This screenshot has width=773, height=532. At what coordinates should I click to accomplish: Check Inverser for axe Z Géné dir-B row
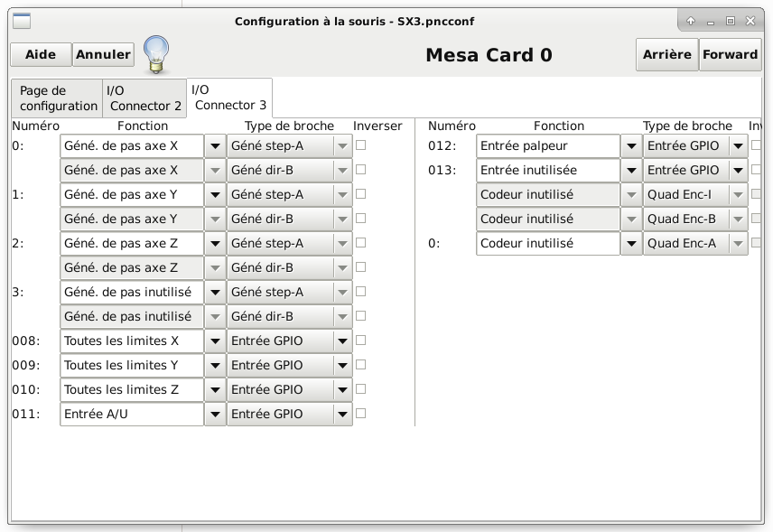[x=361, y=267]
